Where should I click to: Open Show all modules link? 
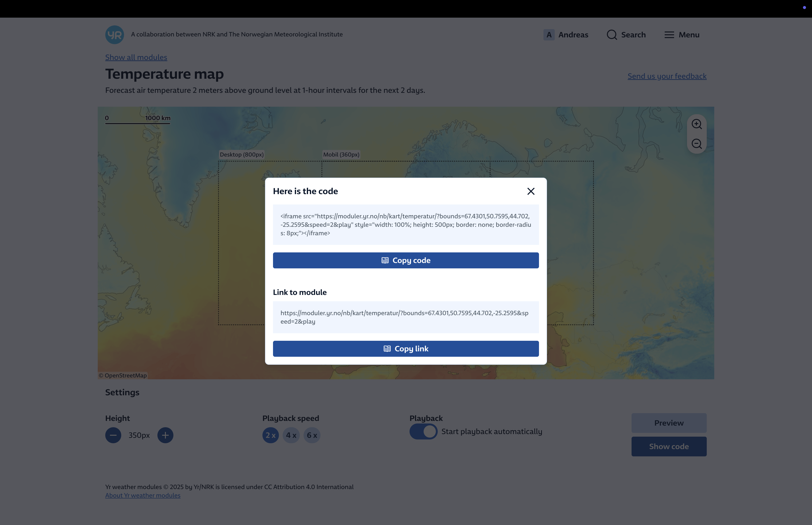(x=136, y=57)
